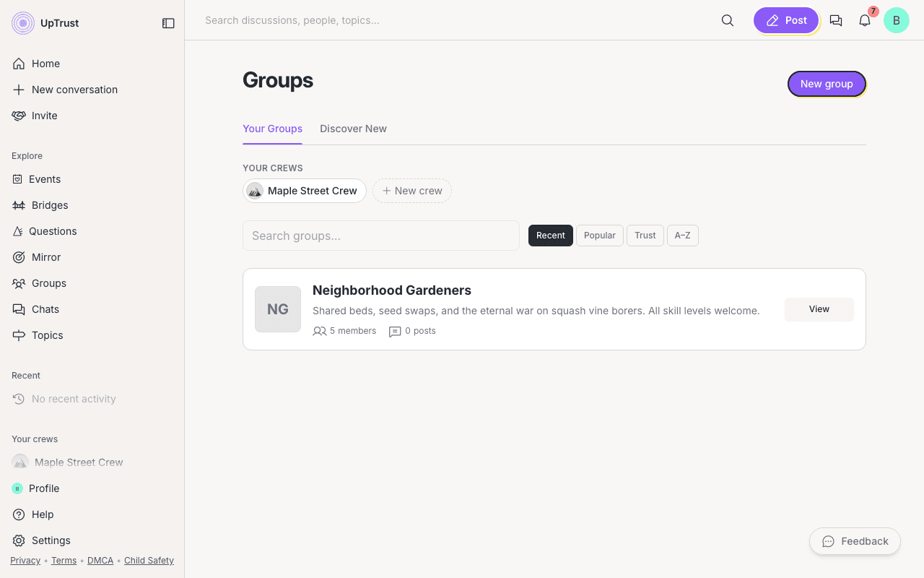Click the Post button

pyautogui.click(x=786, y=20)
